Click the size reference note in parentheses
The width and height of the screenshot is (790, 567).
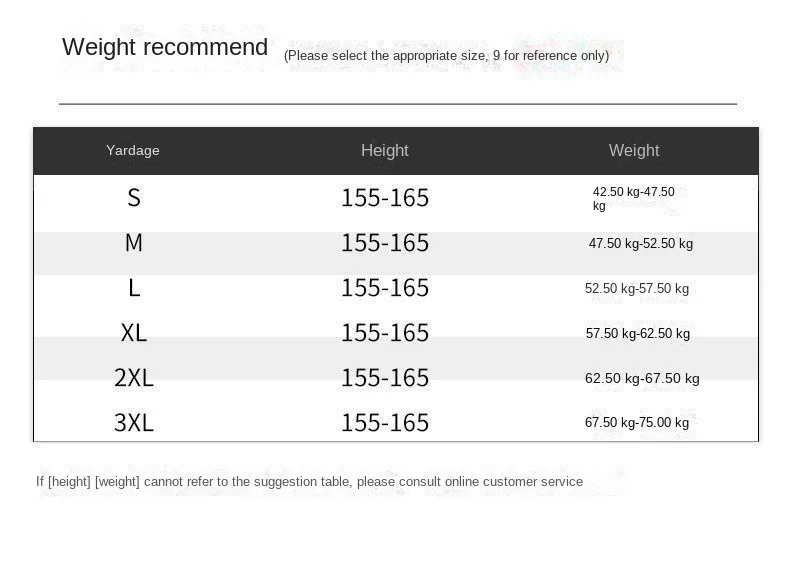(x=446, y=55)
